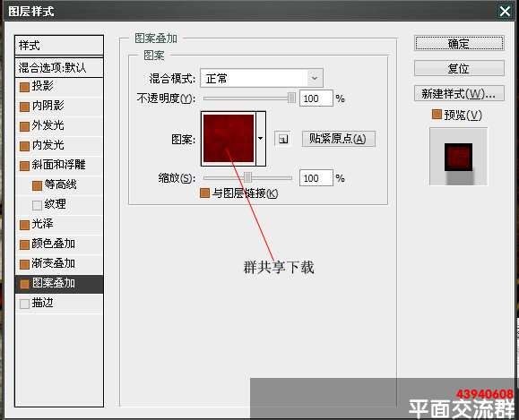Click 新建样式 button
This screenshot has width=519, height=420.
point(460,93)
